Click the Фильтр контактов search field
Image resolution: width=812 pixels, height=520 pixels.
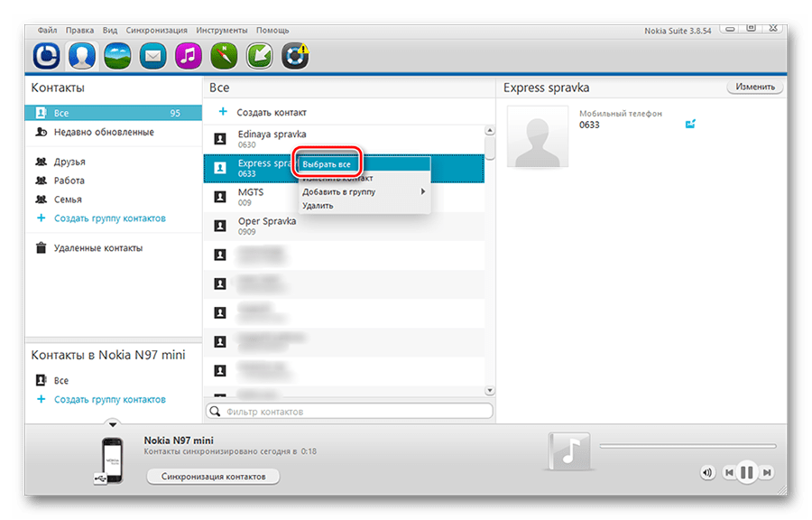coord(349,412)
